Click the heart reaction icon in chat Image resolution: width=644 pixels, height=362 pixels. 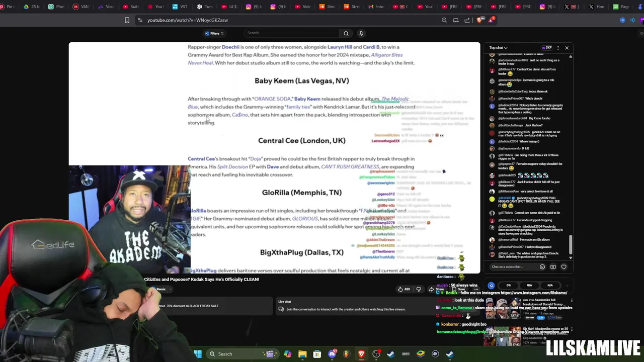coord(563,267)
